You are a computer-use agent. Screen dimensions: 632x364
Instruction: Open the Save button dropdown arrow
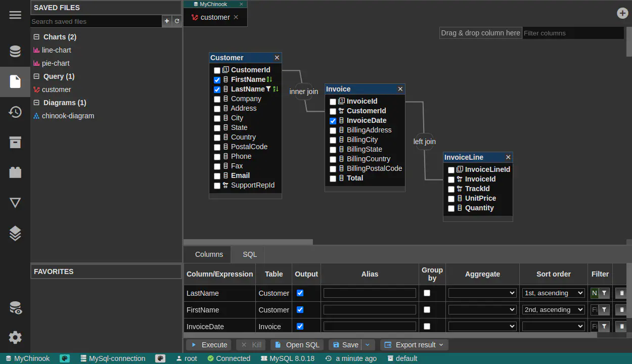click(x=368, y=345)
